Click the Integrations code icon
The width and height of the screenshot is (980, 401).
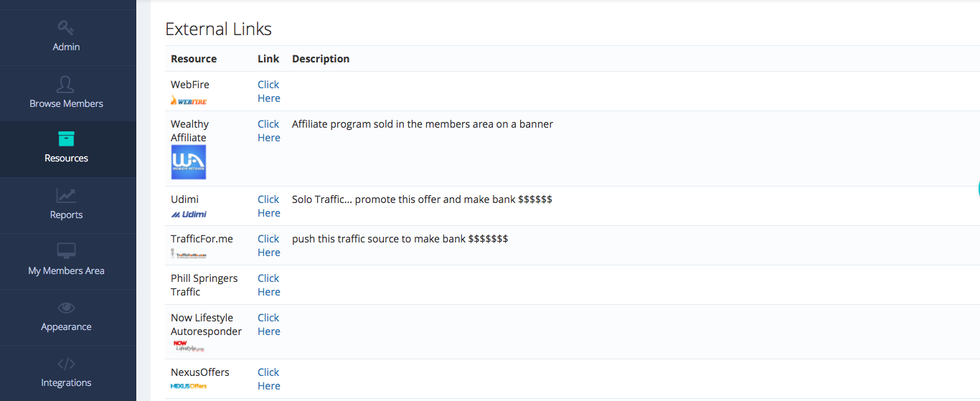click(66, 364)
